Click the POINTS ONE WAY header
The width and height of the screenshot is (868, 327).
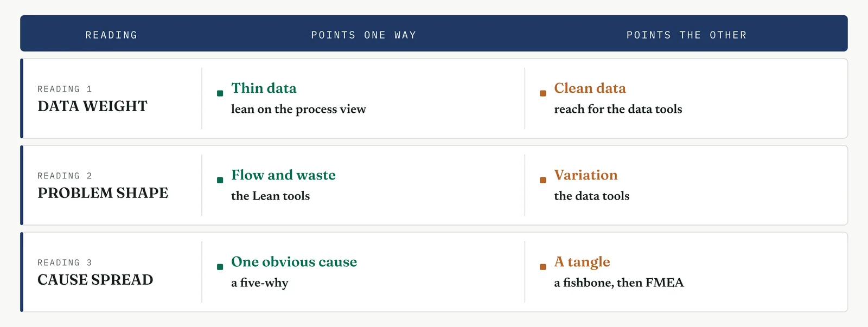tap(363, 35)
